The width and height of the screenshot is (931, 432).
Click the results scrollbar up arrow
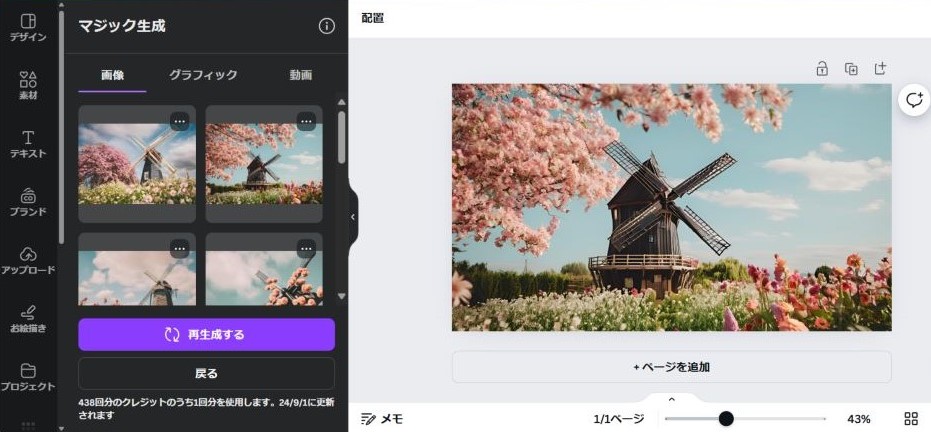click(341, 102)
